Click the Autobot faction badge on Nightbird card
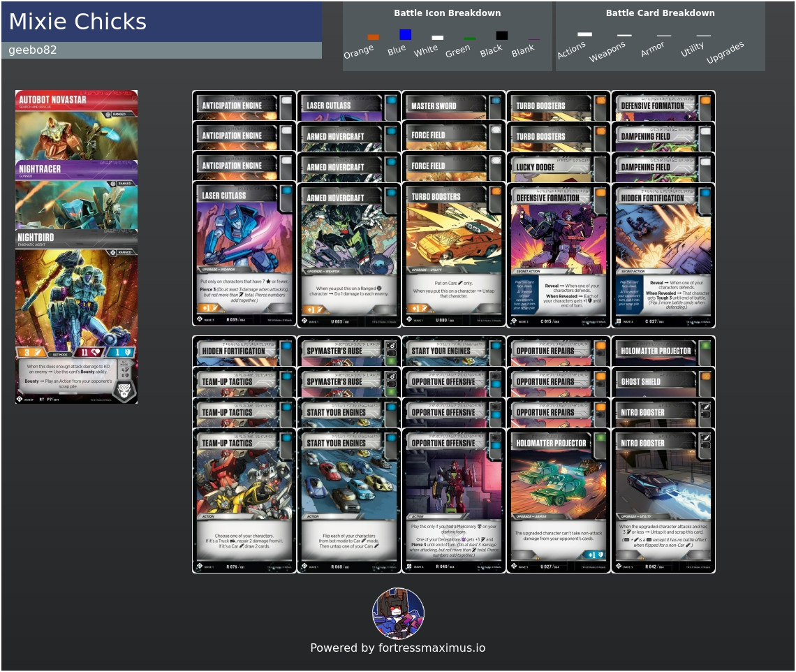Viewport: 796px width, 672px height. tap(125, 389)
